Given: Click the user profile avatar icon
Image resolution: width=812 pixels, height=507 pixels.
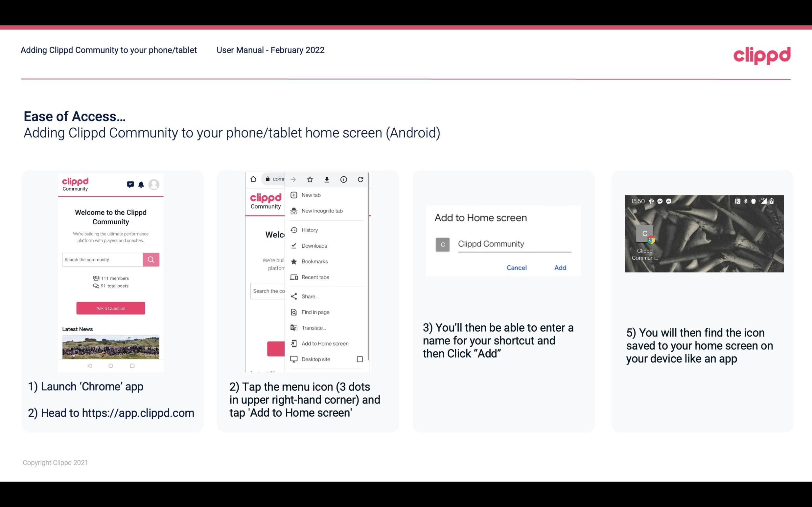Looking at the screenshot, I should (x=154, y=185).
